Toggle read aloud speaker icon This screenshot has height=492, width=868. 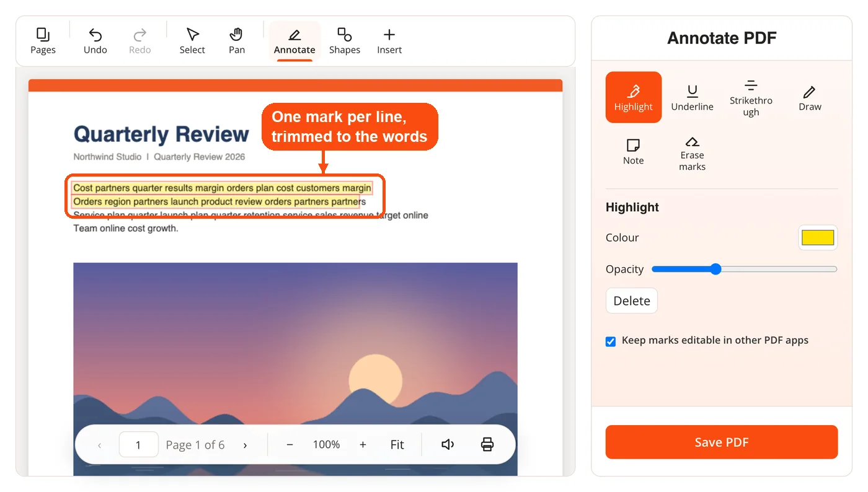[448, 444]
